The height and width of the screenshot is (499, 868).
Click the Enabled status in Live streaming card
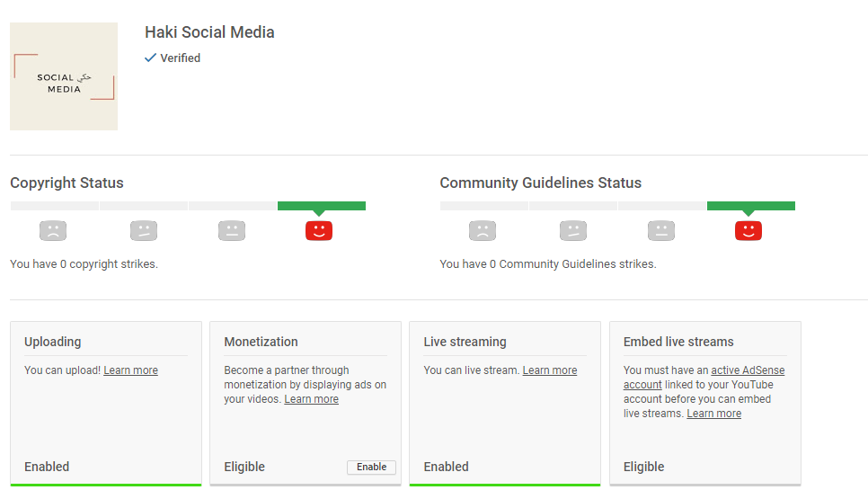[447, 467]
